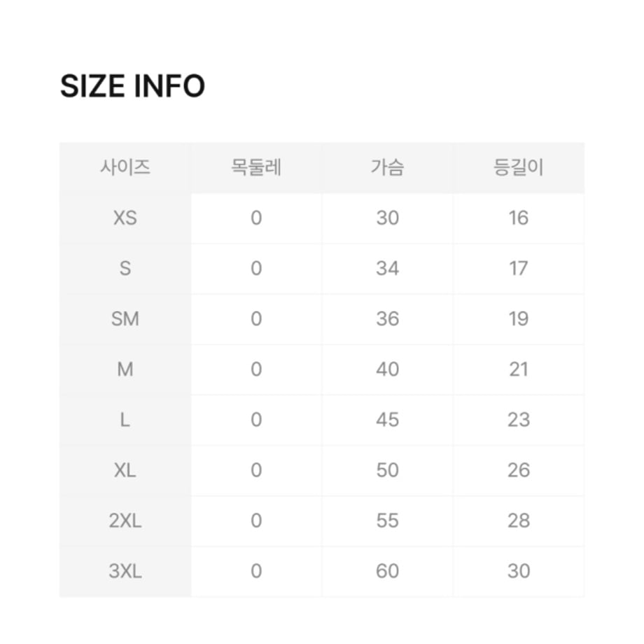Select the 등길이 column header
644x644 pixels.
click(518, 167)
